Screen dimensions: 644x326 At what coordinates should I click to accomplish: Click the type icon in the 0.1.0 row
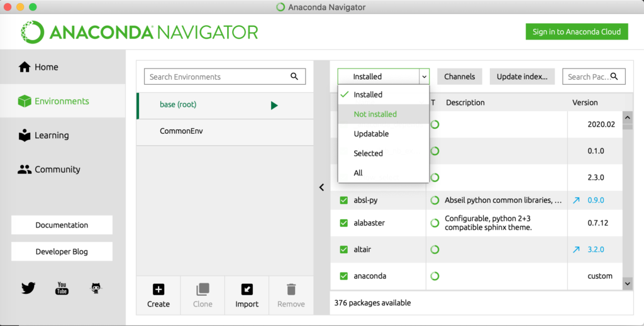click(435, 151)
